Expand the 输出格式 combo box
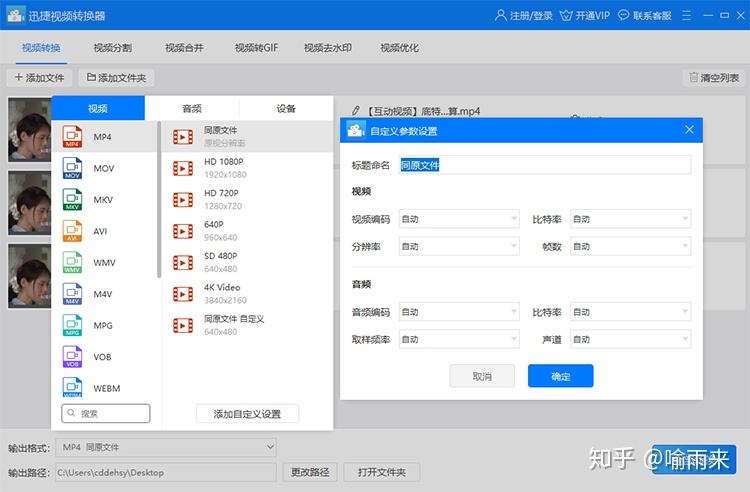Image resolution: width=750 pixels, height=492 pixels. point(166,448)
